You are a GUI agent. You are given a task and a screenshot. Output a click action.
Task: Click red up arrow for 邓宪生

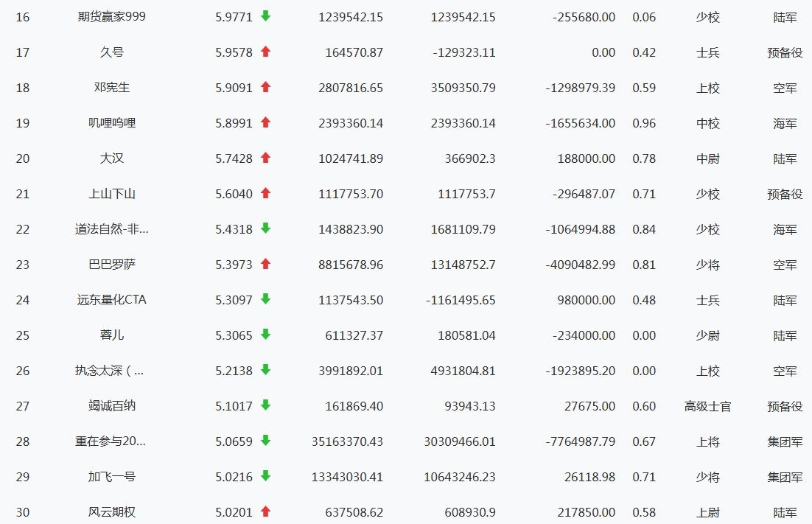(265, 87)
